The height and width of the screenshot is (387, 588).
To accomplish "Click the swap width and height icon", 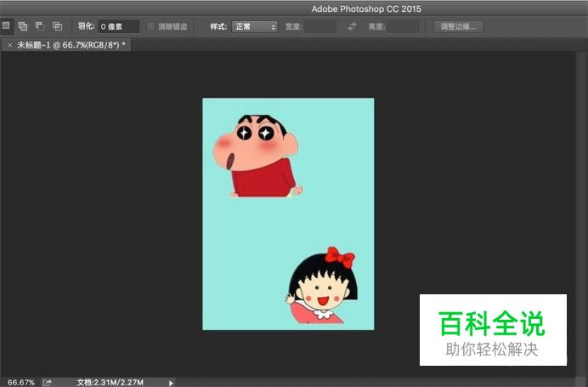I will click(352, 26).
